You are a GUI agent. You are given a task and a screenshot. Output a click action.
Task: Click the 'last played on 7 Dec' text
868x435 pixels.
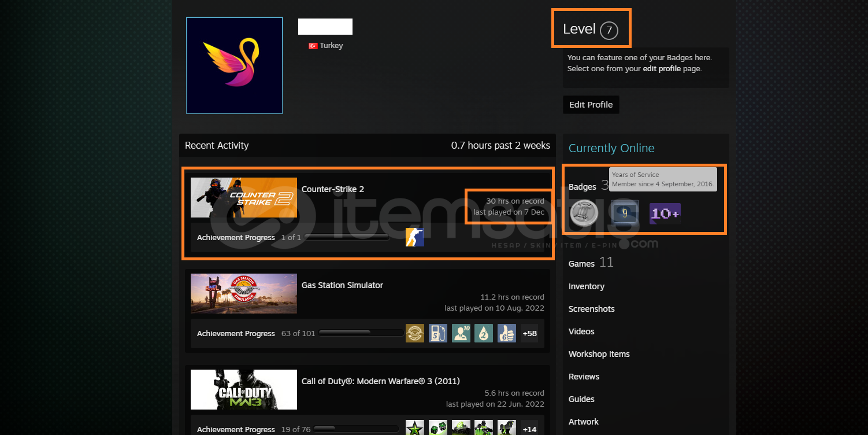point(509,212)
